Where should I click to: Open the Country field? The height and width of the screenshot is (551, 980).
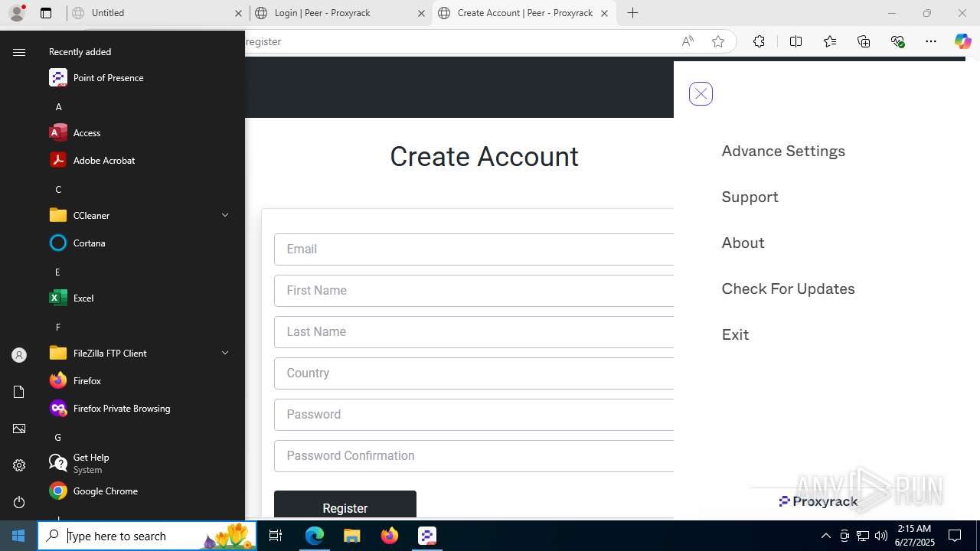click(x=474, y=373)
